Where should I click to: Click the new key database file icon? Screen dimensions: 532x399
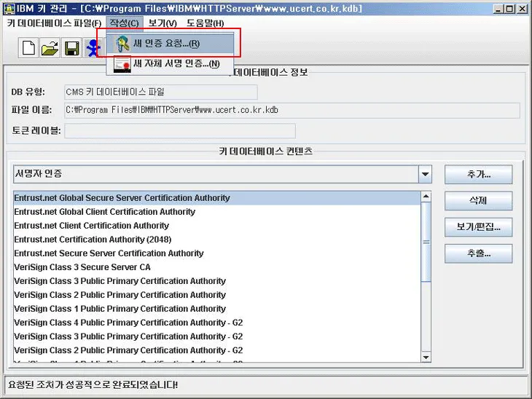click(x=28, y=48)
